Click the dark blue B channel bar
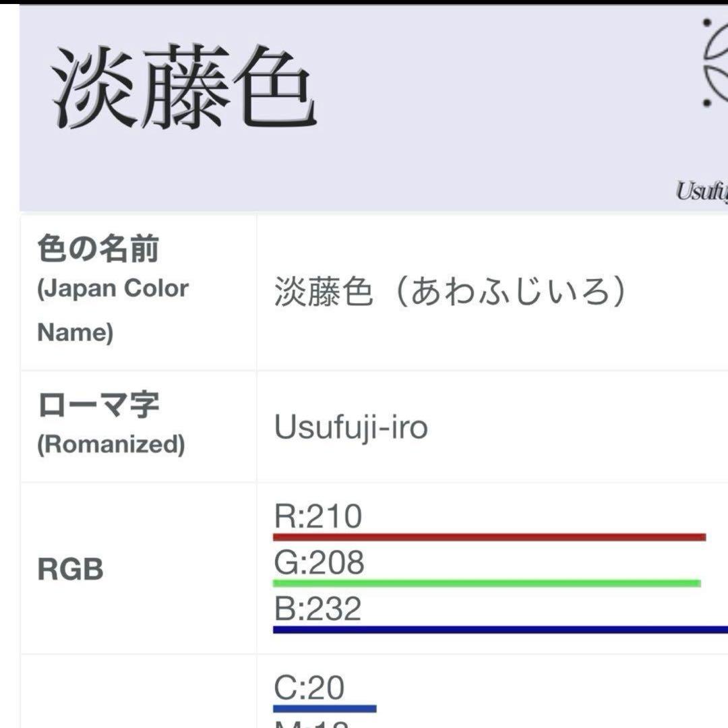The image size is (728, 728). (499, 630)
